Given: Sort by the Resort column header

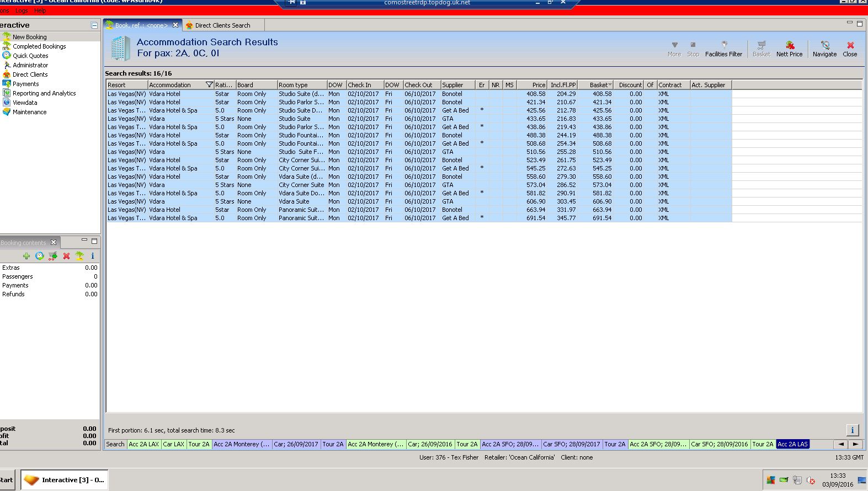Looking at the screenshot, I should [127, 85].
